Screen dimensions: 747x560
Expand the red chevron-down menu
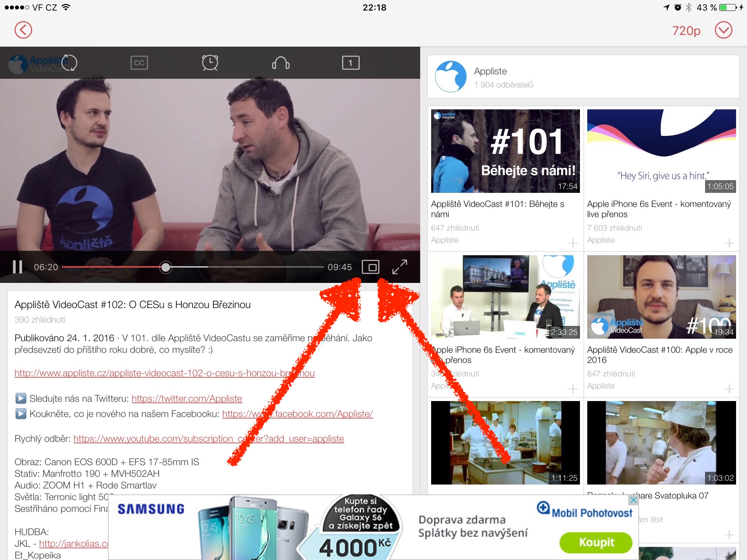(x=723, y=30)
